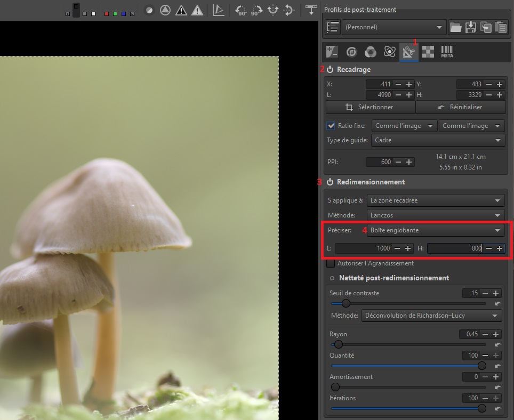Click the Sélectionner crop button
The height and width of the screenshot is (420, 514).
[370, 107]
